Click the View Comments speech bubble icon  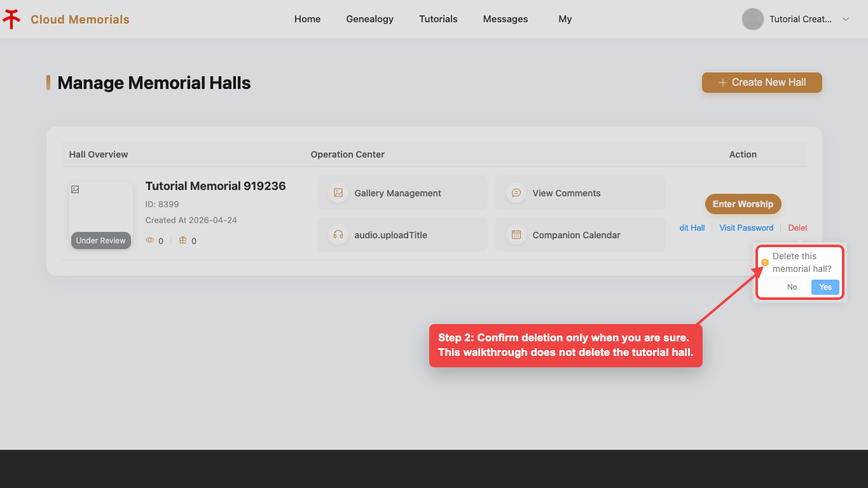[516, 193]
